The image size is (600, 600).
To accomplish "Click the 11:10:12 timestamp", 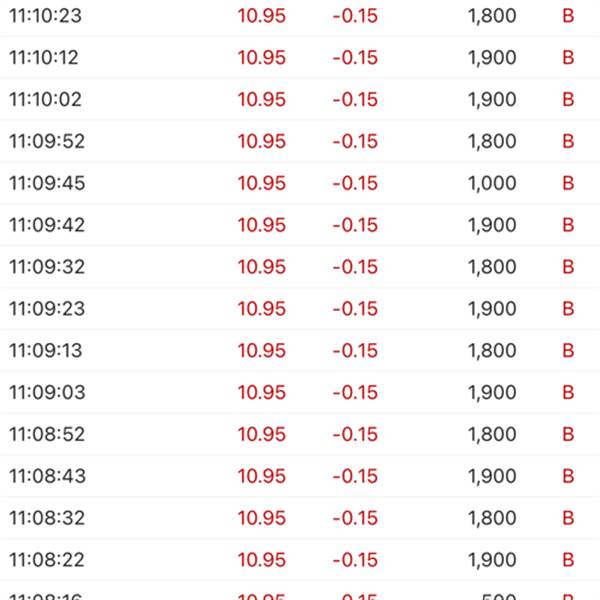I will coord(44,58).
